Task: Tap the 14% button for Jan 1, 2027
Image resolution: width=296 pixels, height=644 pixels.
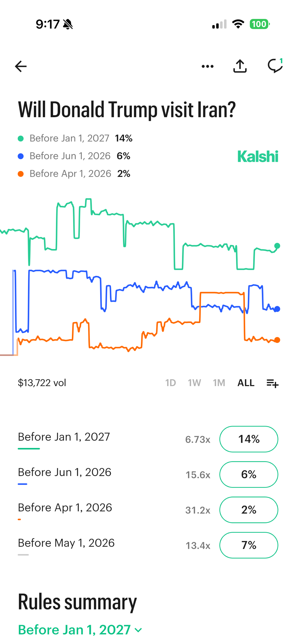Action: [x=249, y=439]
